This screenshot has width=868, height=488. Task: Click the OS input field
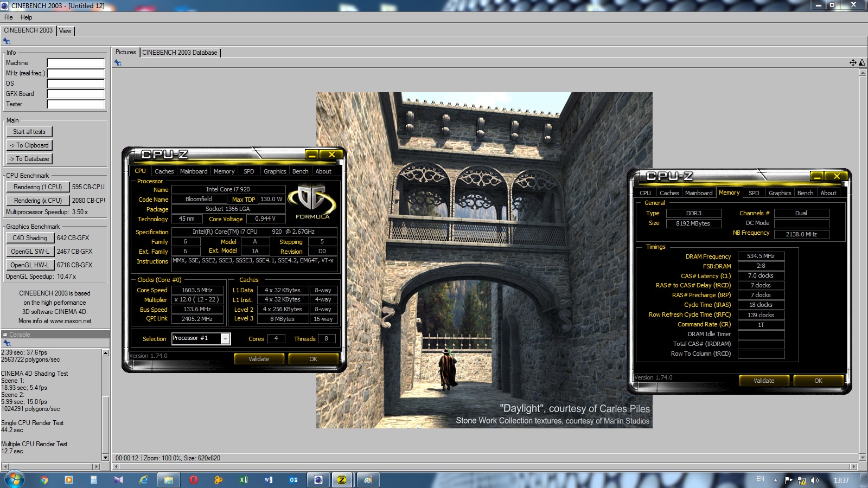pyautogui.click(x=75, y=84)
